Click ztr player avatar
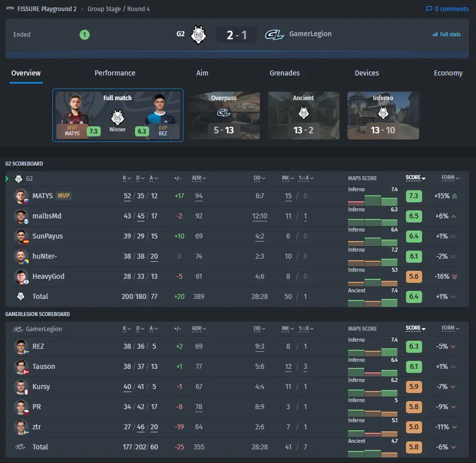The height and width of the screenshot is (463, 476). pyautogui.click(x=21, y=427)
